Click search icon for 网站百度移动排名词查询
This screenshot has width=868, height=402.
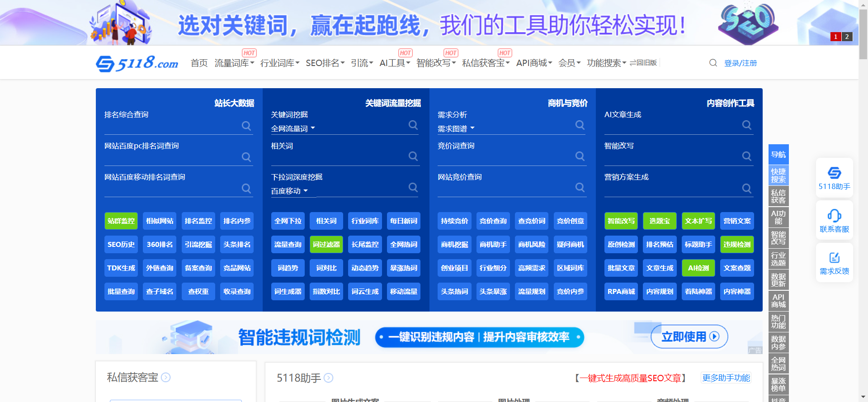point(246,188)
